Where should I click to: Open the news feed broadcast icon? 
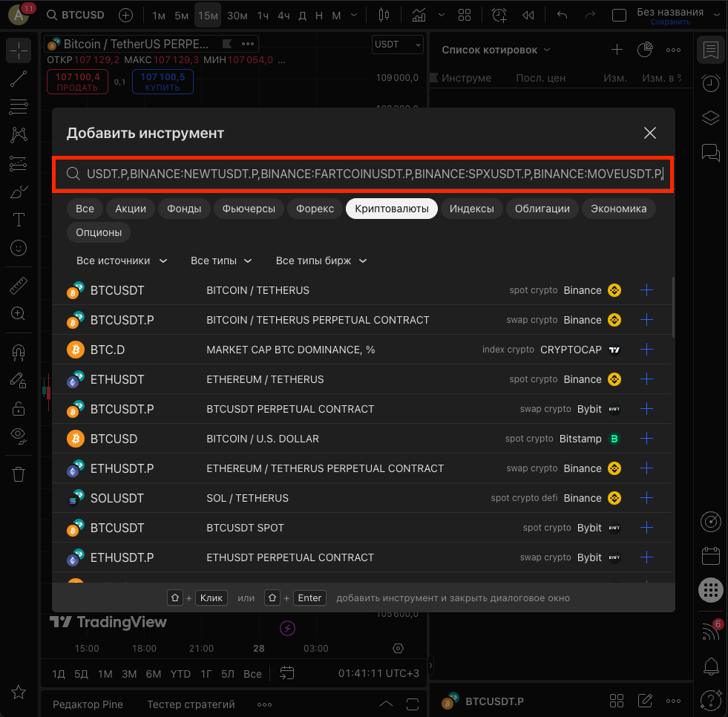(x=711, y=631)
